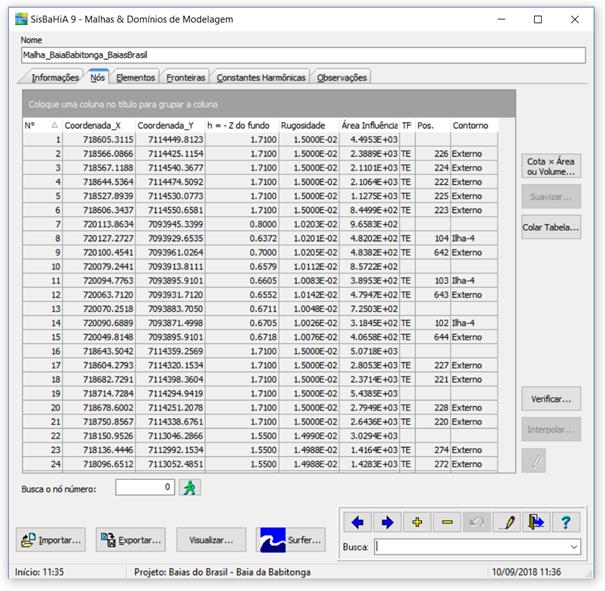Click the Colar Tabela... button
Screen dimensions: 605x591
[551, 227]
